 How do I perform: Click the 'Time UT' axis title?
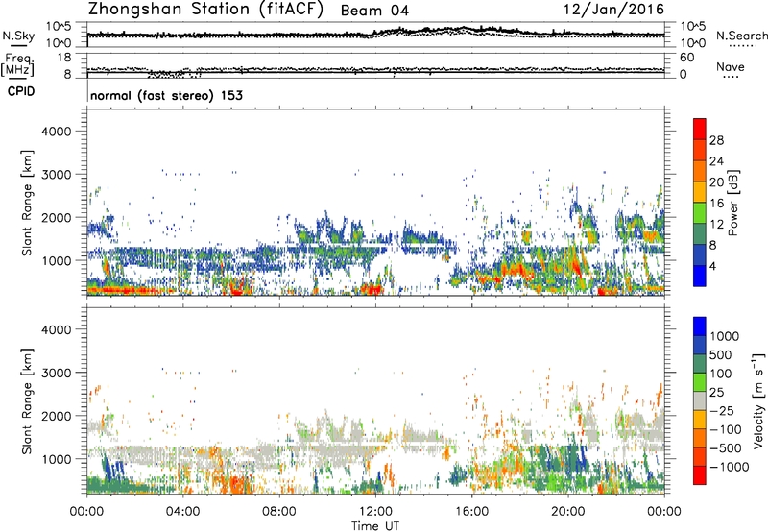[x=375, y=526]
